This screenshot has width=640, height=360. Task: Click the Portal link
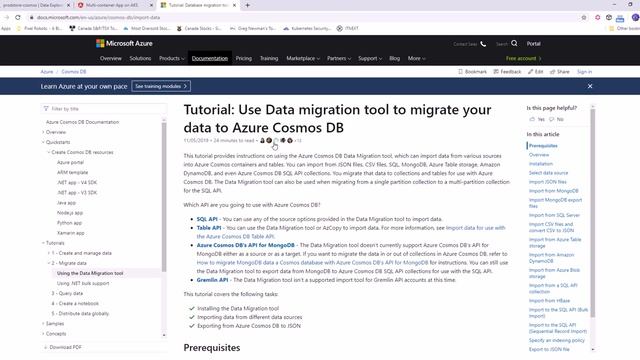click(x=533, y=44)
